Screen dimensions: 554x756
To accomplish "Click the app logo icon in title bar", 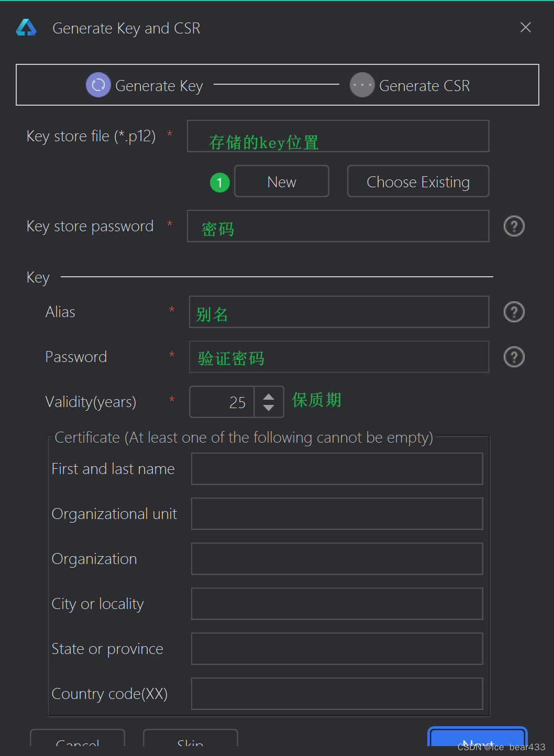I will (26, 27).
